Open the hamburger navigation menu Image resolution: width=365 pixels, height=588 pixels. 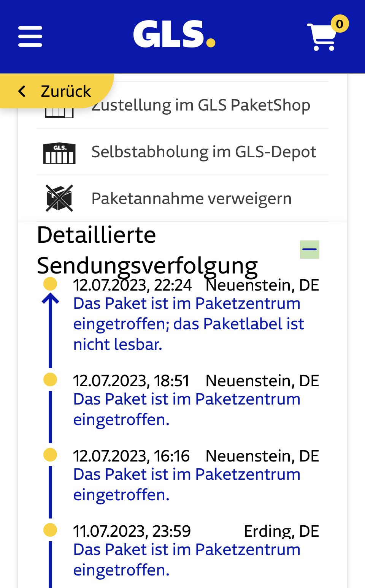(30, 36)
